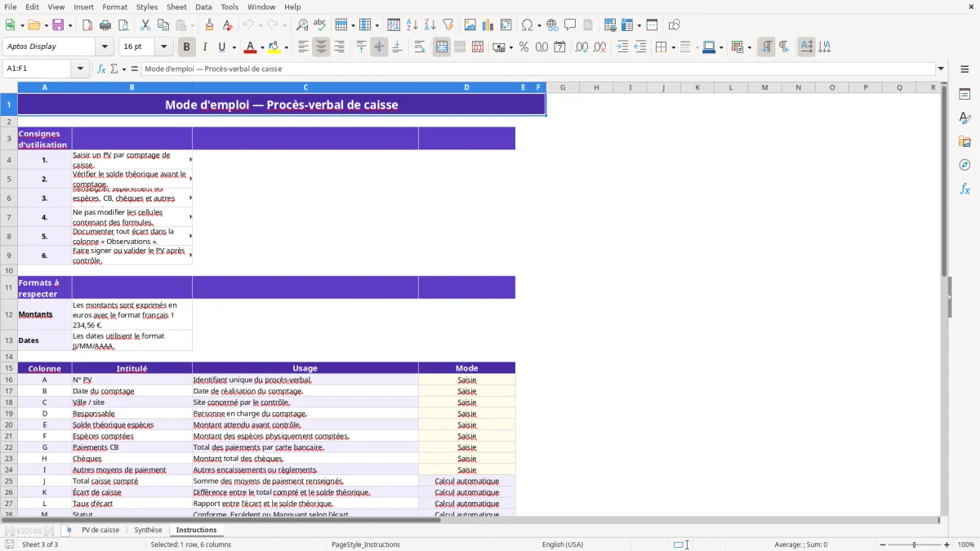Image resolution: width=980 pixels, height=551 pixels.
Task: Apply red Font Color swatch
Action: 250,47
